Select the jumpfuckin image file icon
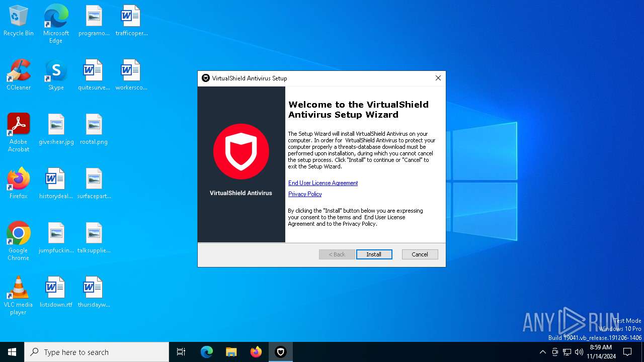The width and height of the screenshot is (644, 362). pyautogui.click(x=56, y=238)
